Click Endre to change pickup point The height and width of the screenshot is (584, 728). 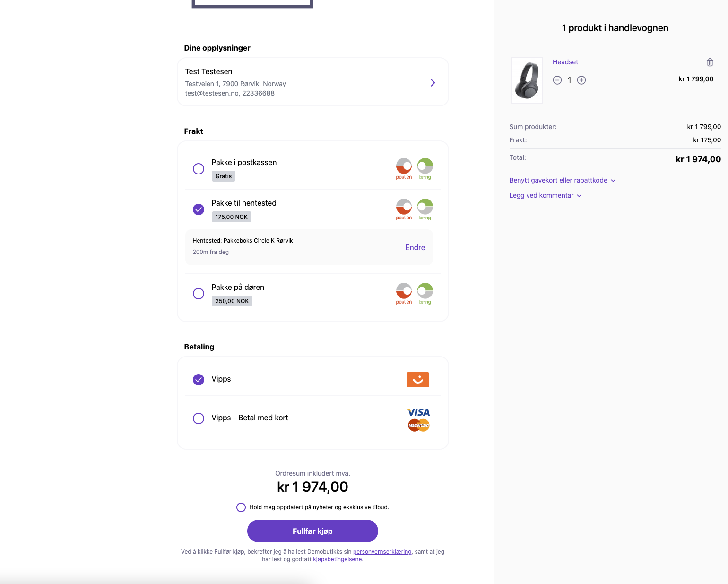[415, 247]
